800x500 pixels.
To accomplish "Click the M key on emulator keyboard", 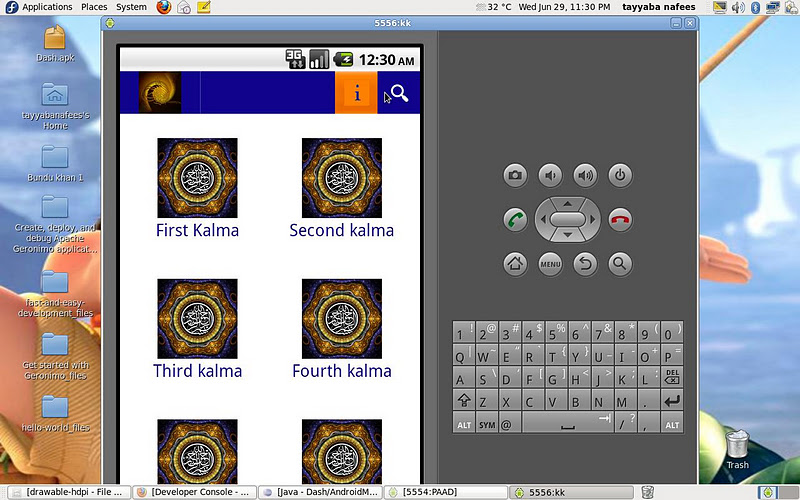I will click(x=626, y=399).
